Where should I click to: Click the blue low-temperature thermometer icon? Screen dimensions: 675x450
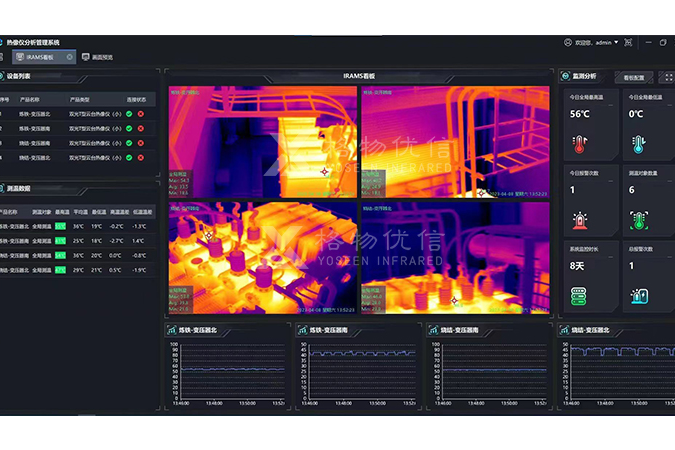[x=637, y=144]
